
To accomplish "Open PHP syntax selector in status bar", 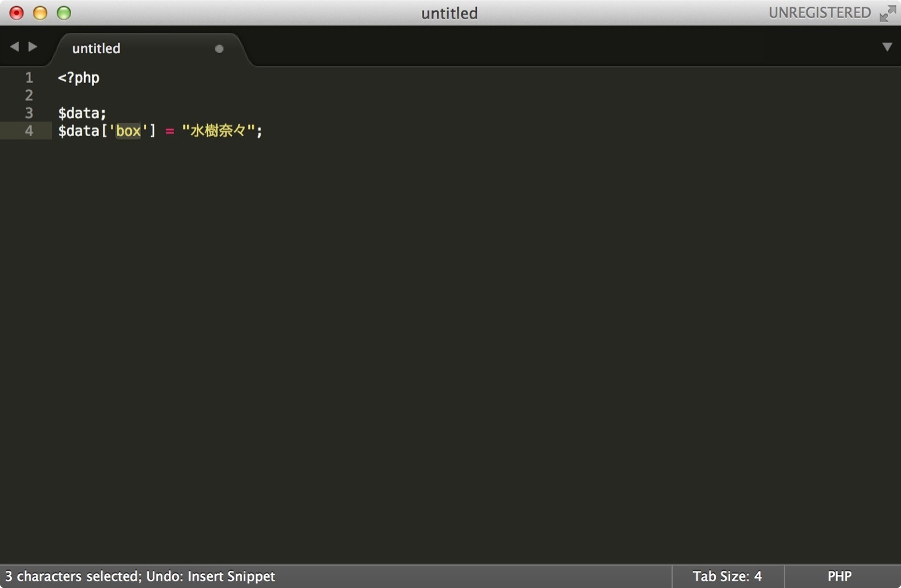I will tap(840, 576).
